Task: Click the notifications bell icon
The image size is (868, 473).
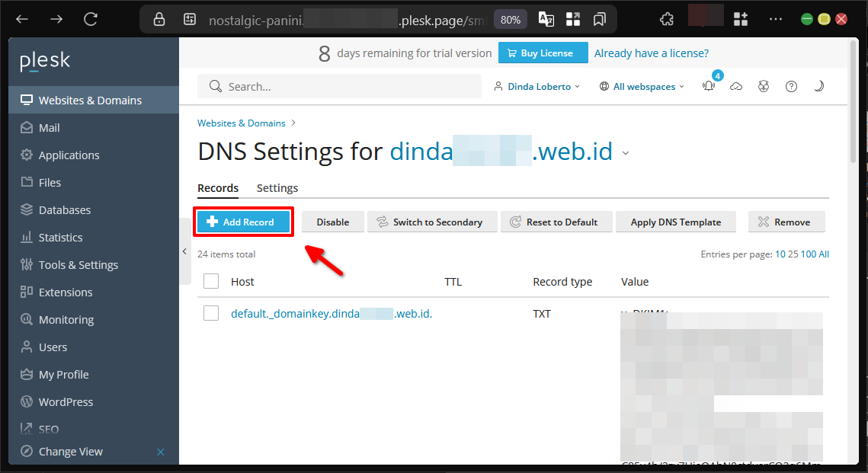Action: 709,87
